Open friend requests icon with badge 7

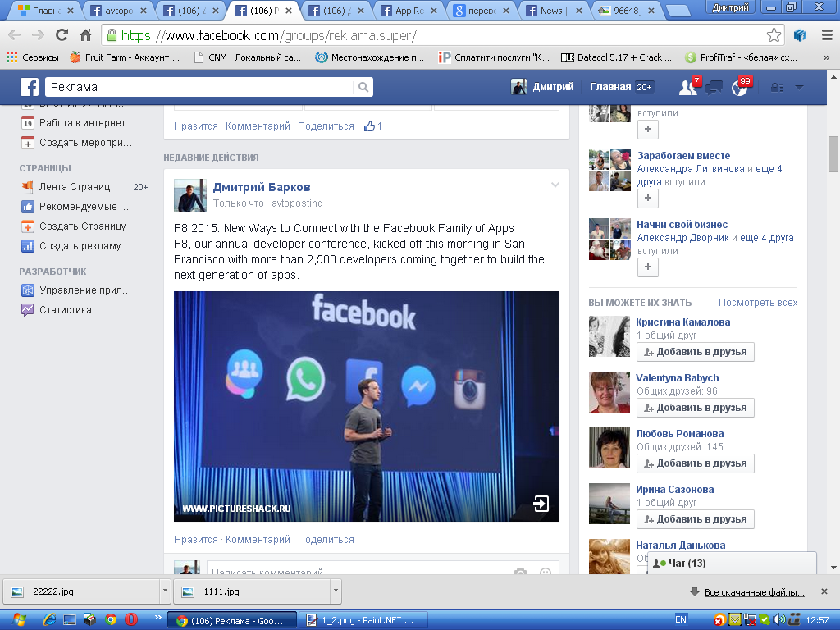click(688, 87)
